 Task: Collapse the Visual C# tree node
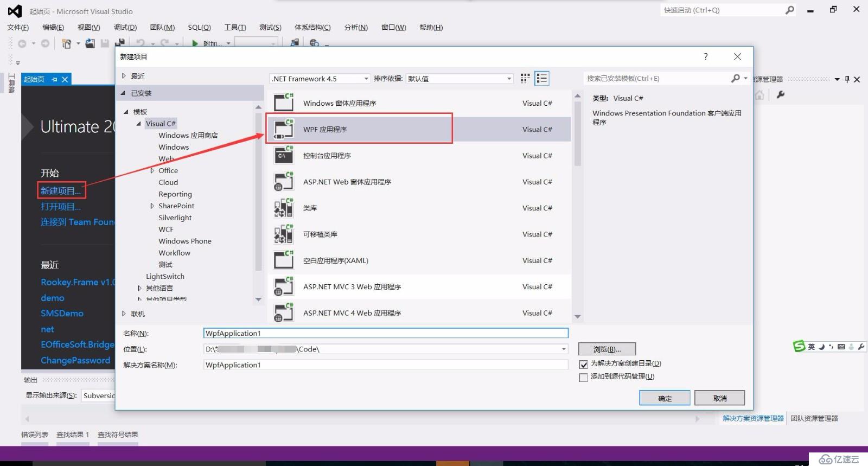click(139, 124)
